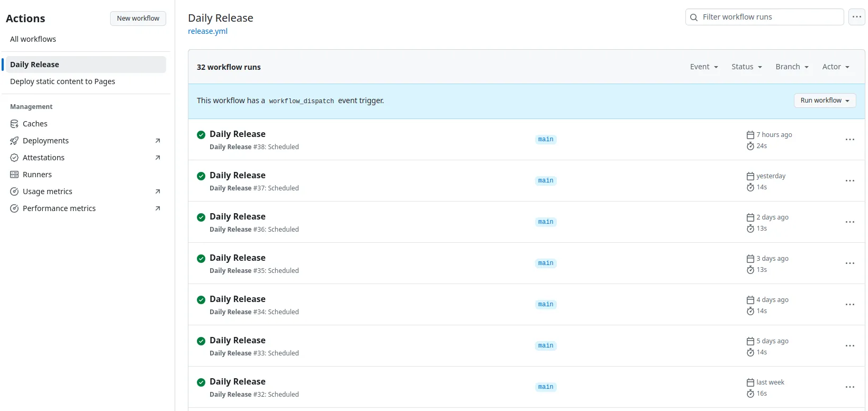
Task: Expand the Event filter dropdown
Action: pos(703,67)
